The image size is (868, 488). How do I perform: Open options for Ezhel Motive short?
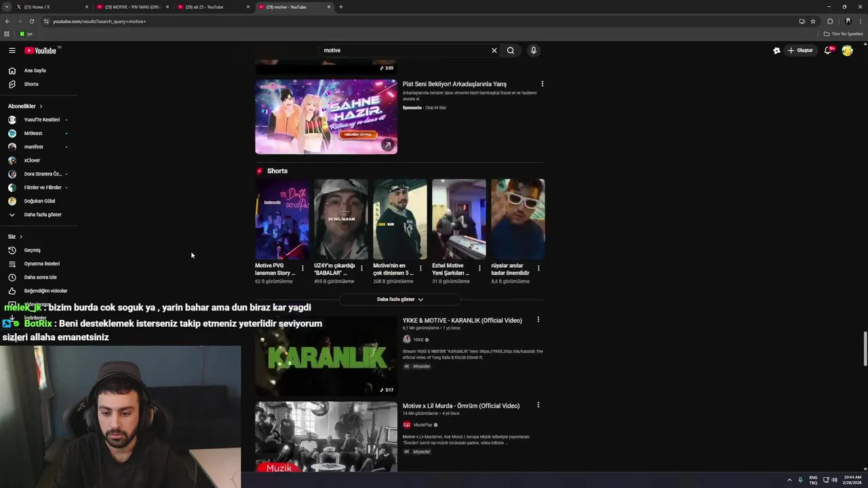(x=479, y=268)
